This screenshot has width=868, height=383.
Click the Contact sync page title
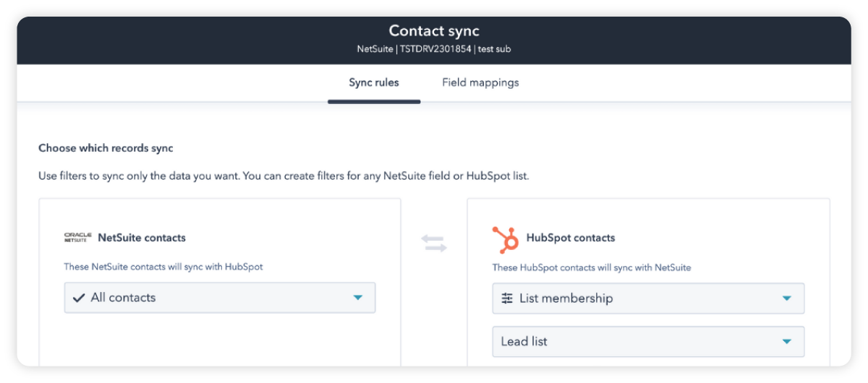click(x=434, y=31)
